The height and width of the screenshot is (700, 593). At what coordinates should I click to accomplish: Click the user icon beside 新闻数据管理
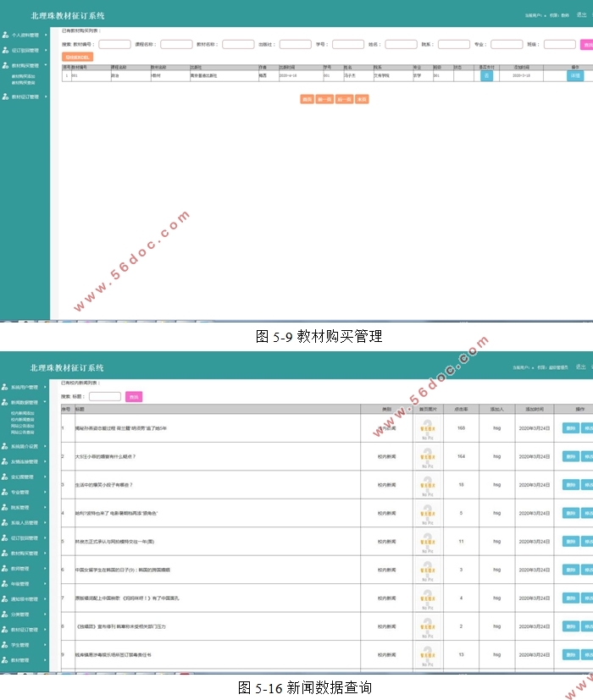tap(5, 402)
